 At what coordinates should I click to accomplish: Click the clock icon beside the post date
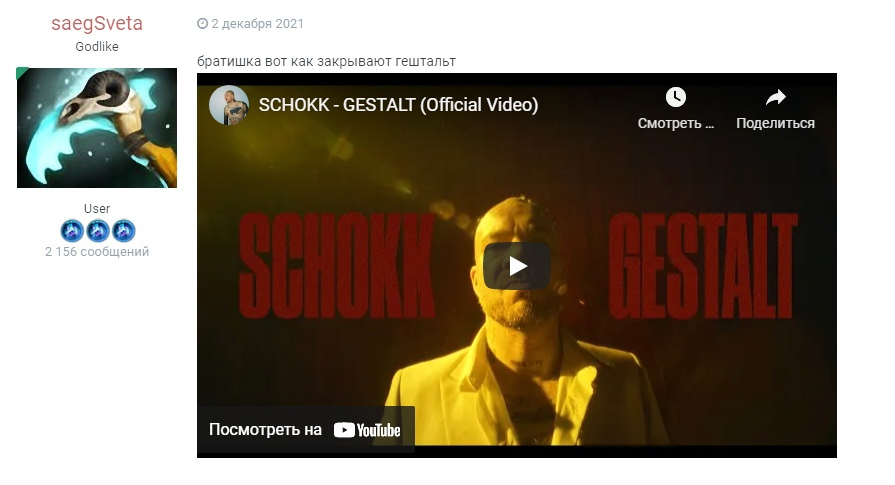coord(202,23)
